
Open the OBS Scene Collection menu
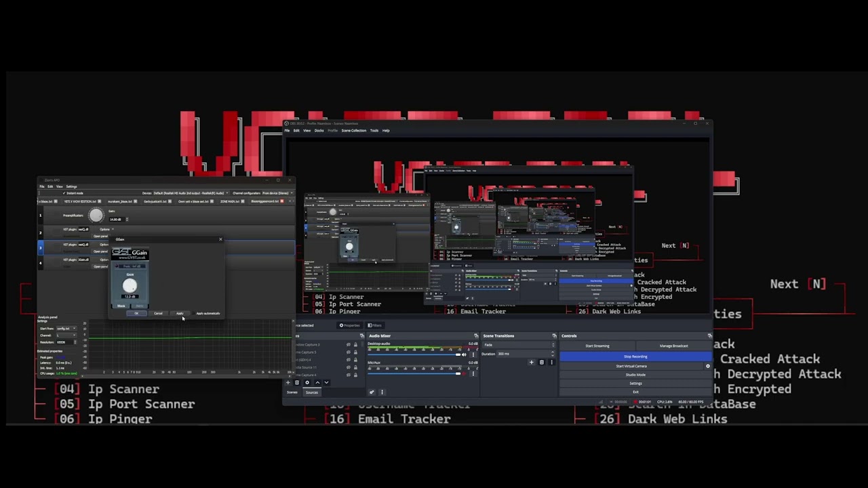point(353,130)
